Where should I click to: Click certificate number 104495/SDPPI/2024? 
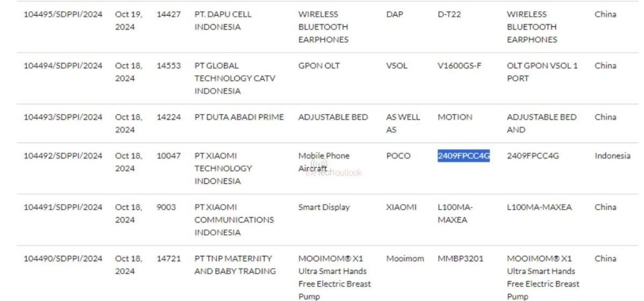[63, 14]
